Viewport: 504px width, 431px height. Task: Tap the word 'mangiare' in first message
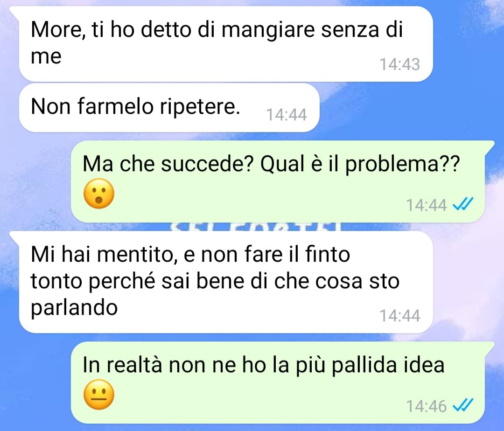point(268,30)
